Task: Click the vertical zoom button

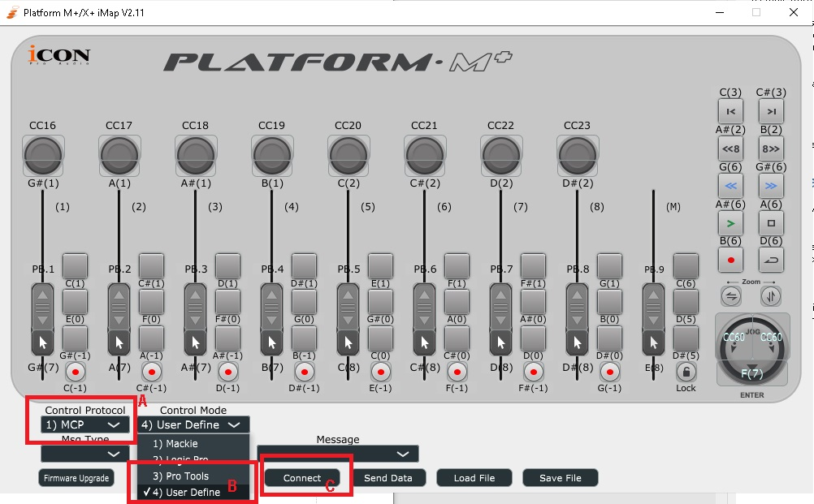Action: tap(771, 296)
